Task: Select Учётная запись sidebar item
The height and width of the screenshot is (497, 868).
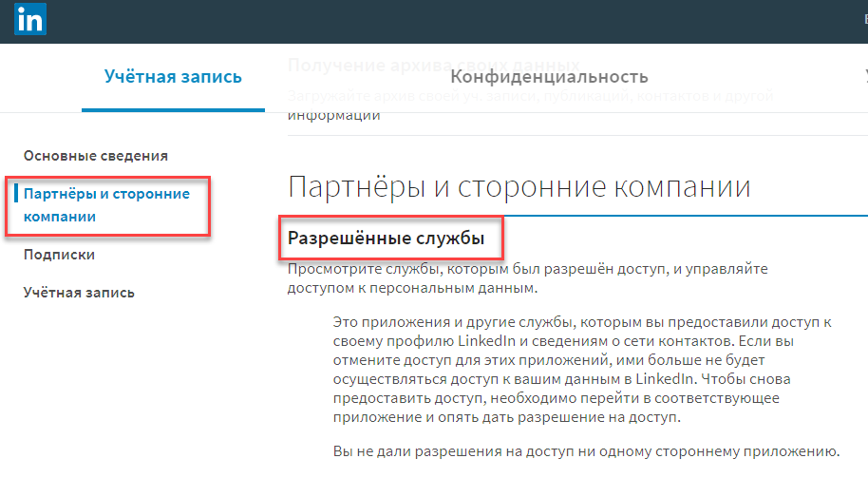Action: [79, 293]
